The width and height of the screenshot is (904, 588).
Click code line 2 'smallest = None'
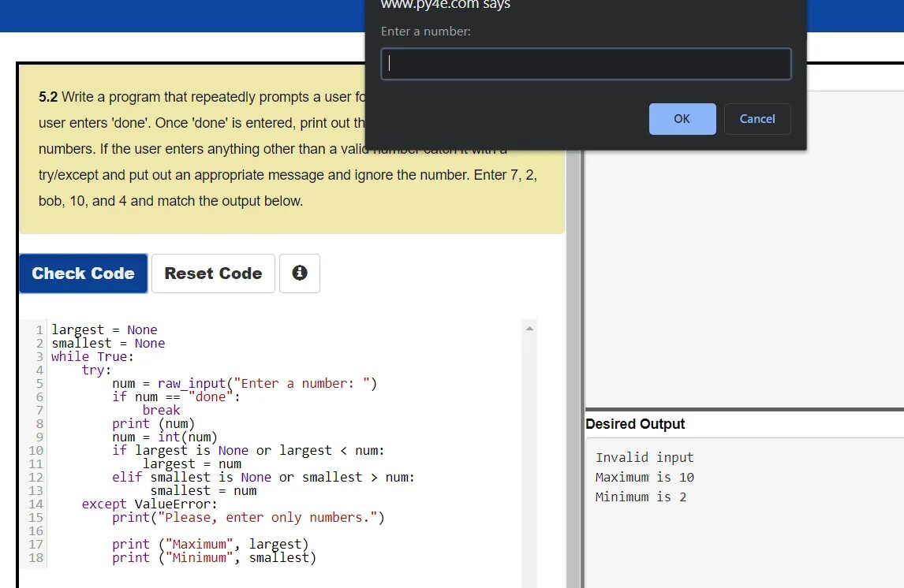108,343
